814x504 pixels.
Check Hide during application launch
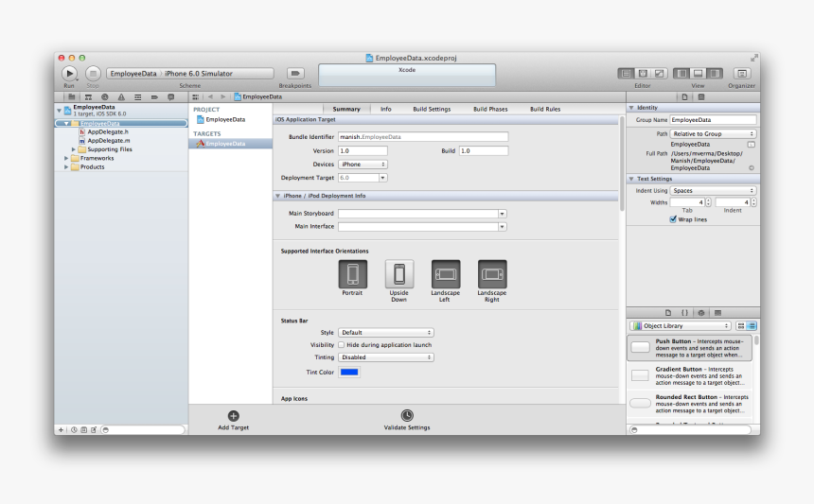click(x=341, y=345)
